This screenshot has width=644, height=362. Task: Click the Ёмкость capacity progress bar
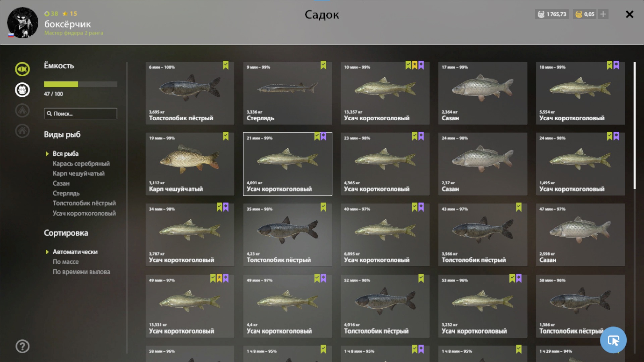pos(80,84)
